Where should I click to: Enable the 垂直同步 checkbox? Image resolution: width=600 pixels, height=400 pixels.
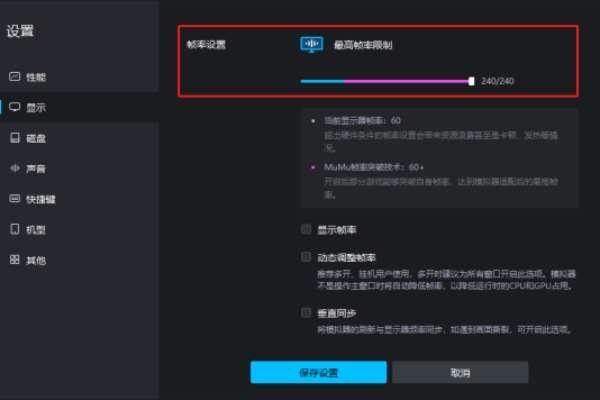(x=306, y=313)
